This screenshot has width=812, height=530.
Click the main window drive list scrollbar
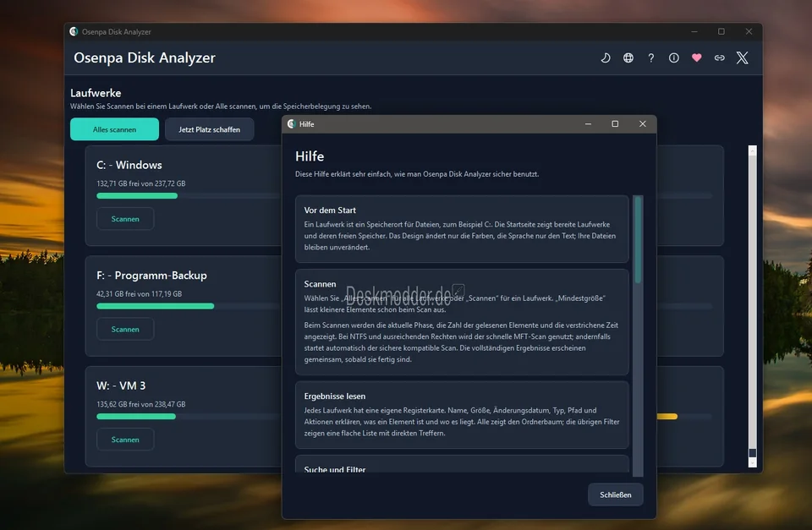pyautogui.click(x=753, y=306)
